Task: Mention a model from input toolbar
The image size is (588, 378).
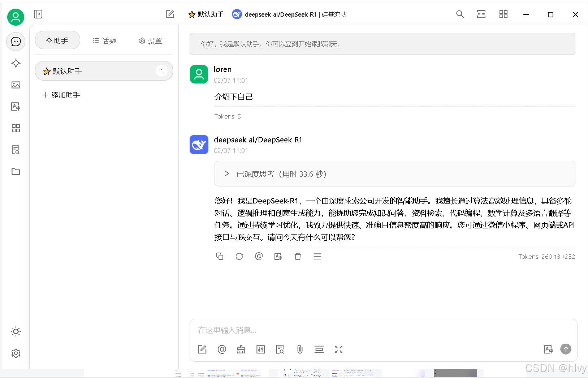Action: pos(222,349)
